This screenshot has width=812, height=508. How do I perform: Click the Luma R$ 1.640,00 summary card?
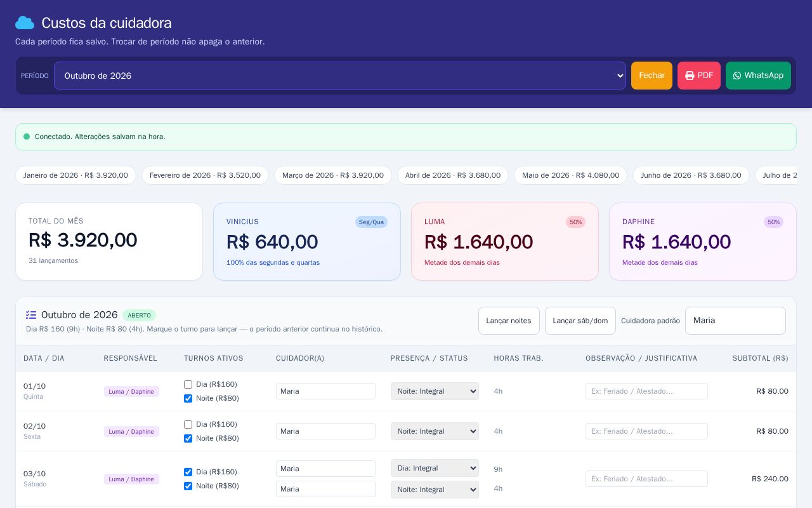tap(505, 242)
